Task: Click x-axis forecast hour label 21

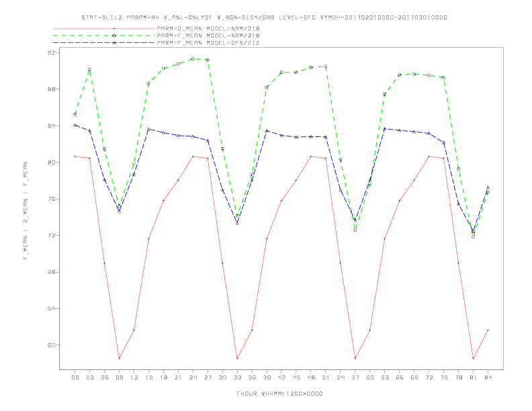Action: click(178, 377)
